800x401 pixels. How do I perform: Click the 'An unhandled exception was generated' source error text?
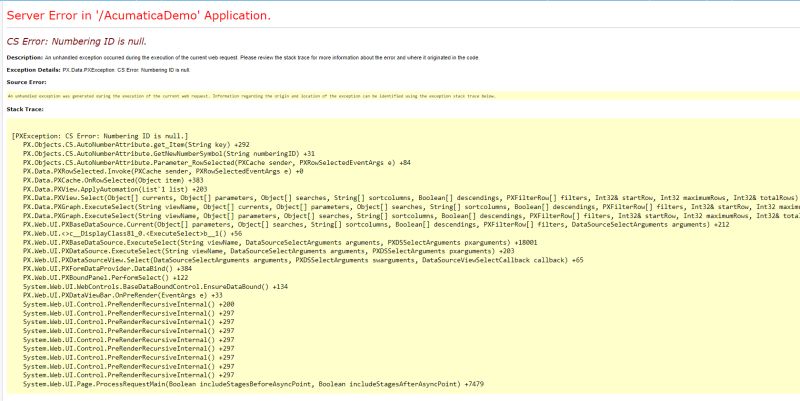point(252,96)
